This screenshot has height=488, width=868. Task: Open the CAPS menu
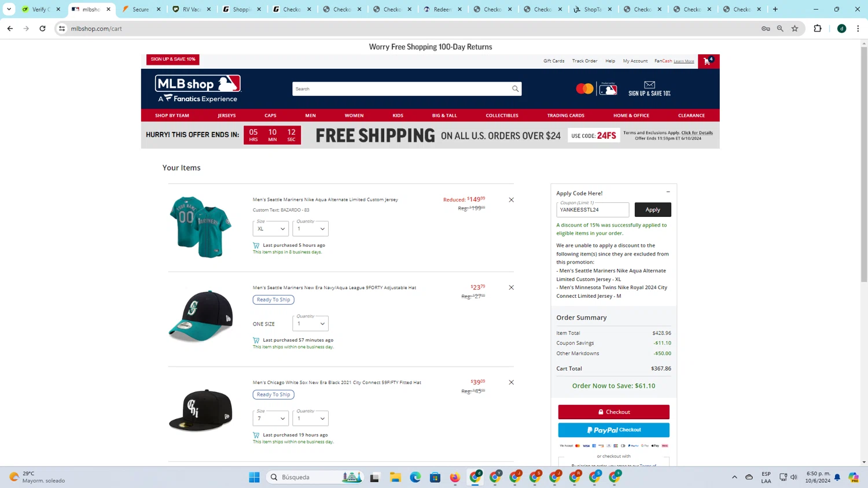[270, 116]
